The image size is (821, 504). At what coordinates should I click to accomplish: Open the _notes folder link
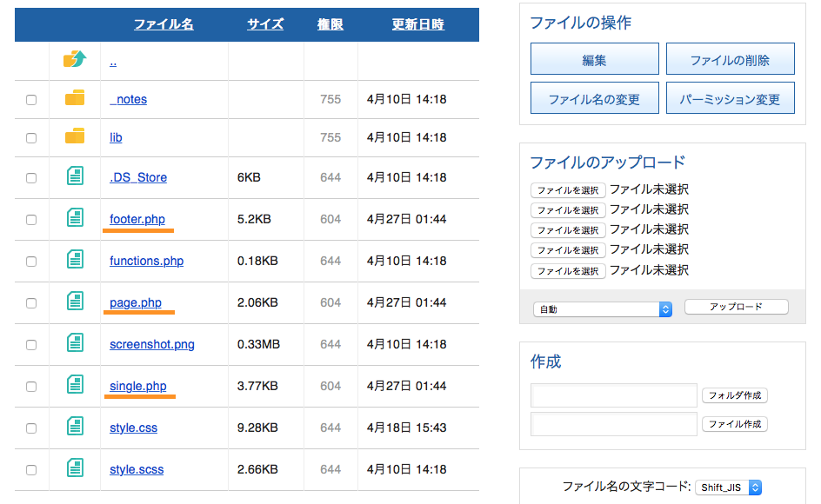(x=129, y=99)
